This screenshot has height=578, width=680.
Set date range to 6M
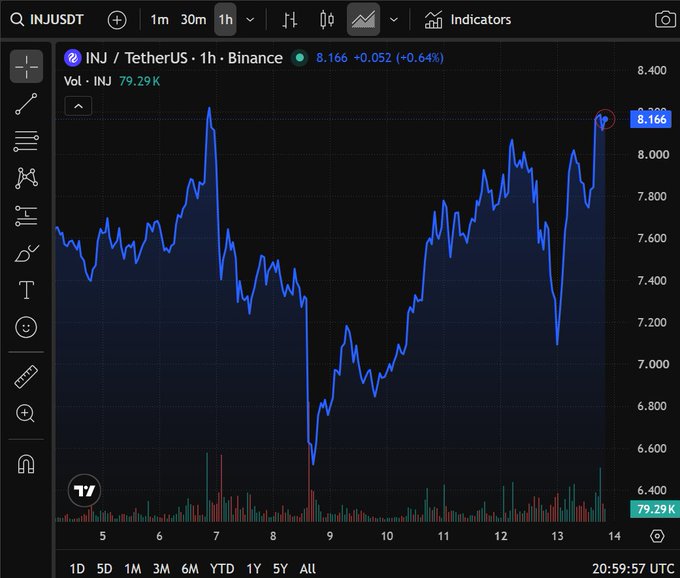click(190, 568)
